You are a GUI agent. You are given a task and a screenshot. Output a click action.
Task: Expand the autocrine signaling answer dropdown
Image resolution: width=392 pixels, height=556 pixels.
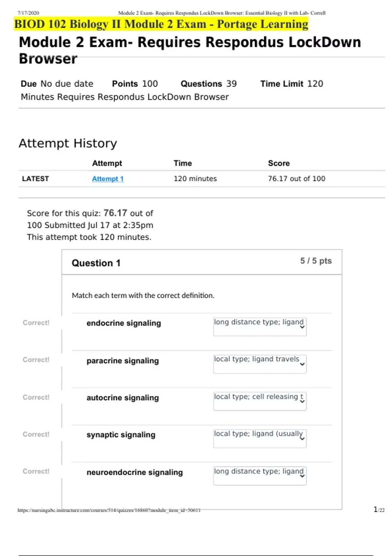(260, 401)
